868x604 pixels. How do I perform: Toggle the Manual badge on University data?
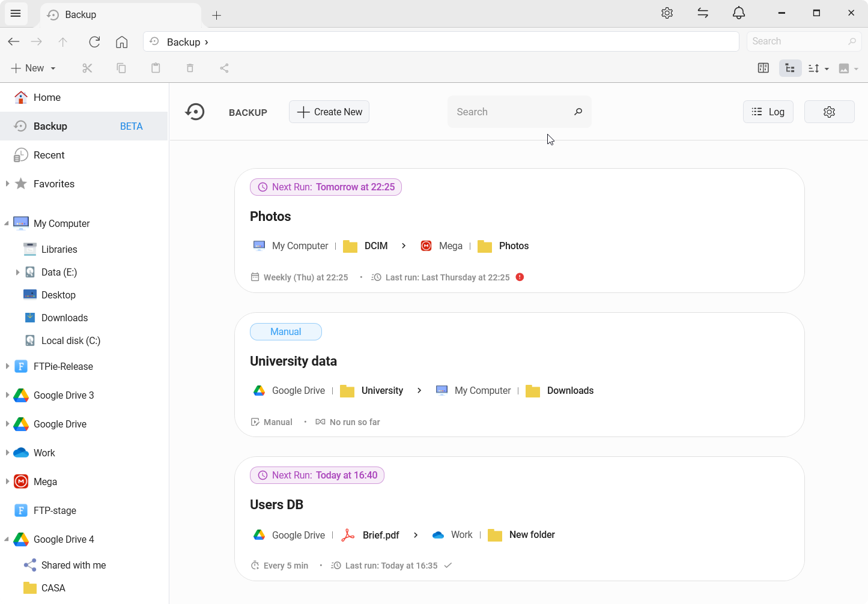(285, 331)
